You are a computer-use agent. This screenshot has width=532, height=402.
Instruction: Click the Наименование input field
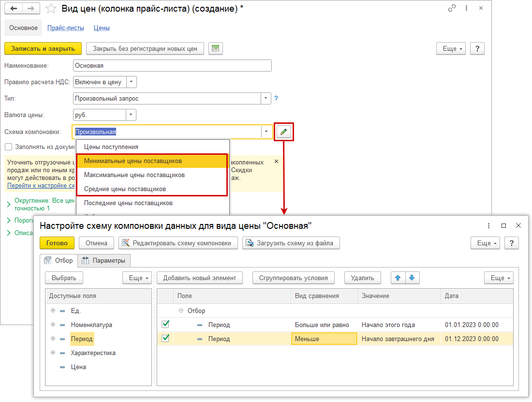pyautogui.click(x=172, y=65)
